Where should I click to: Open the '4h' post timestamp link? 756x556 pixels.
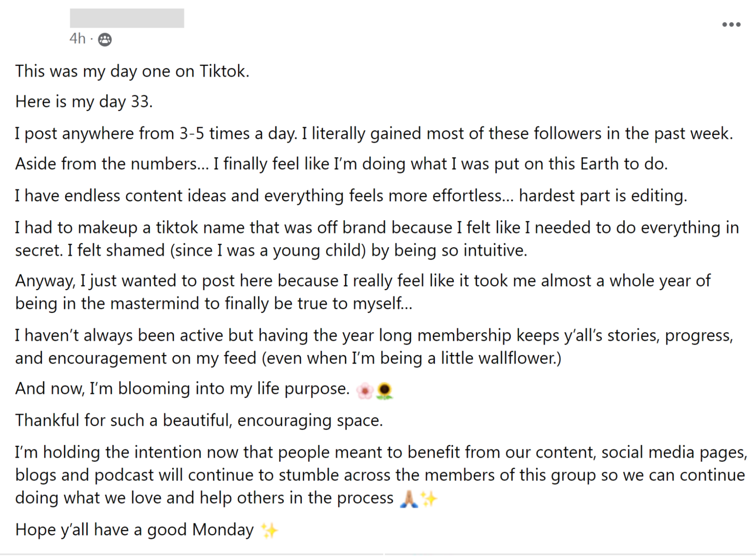[77, 39]
